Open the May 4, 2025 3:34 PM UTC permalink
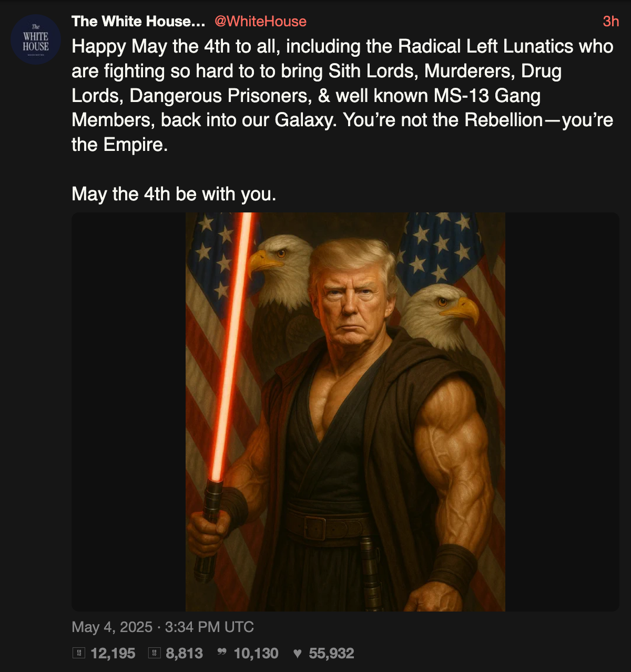The width and height of the screenshot is (631, 672). coord(162,627)
